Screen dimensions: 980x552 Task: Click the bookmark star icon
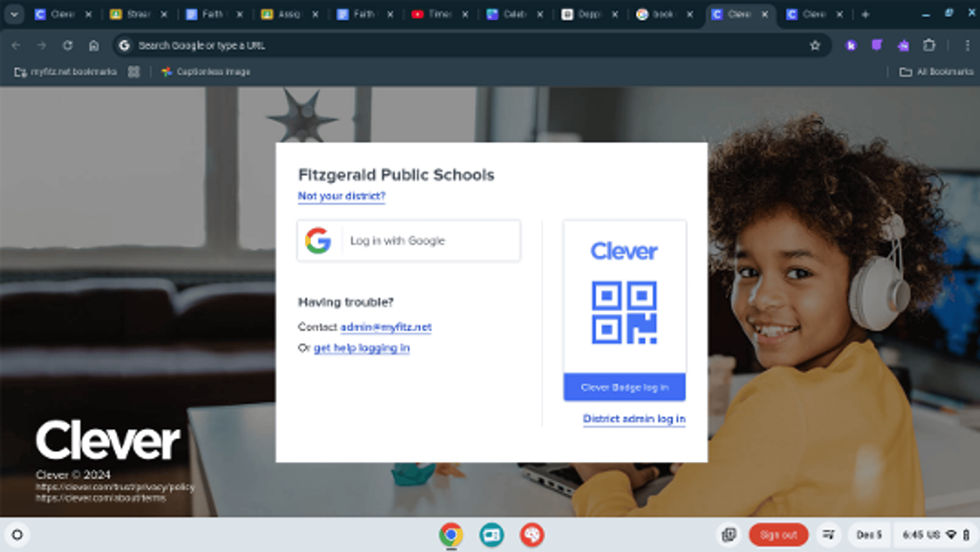[814, 46]
